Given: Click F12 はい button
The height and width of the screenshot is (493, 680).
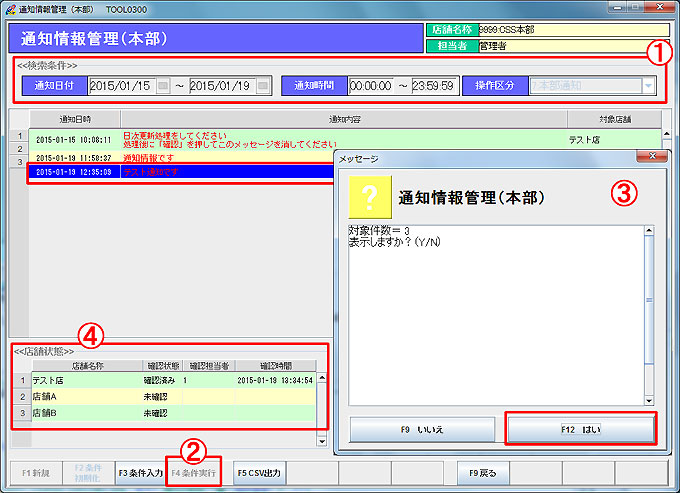Looking at the screenshot, I should [581, 429].
